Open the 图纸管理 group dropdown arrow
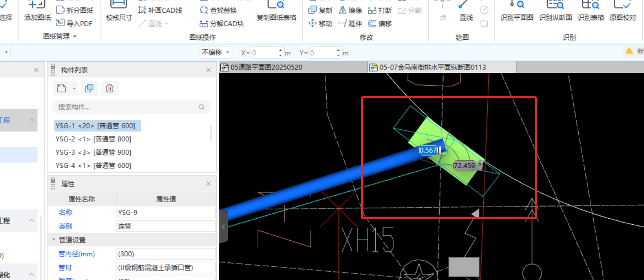The width and height of the screenshot is (644, 280). point(75,37)
